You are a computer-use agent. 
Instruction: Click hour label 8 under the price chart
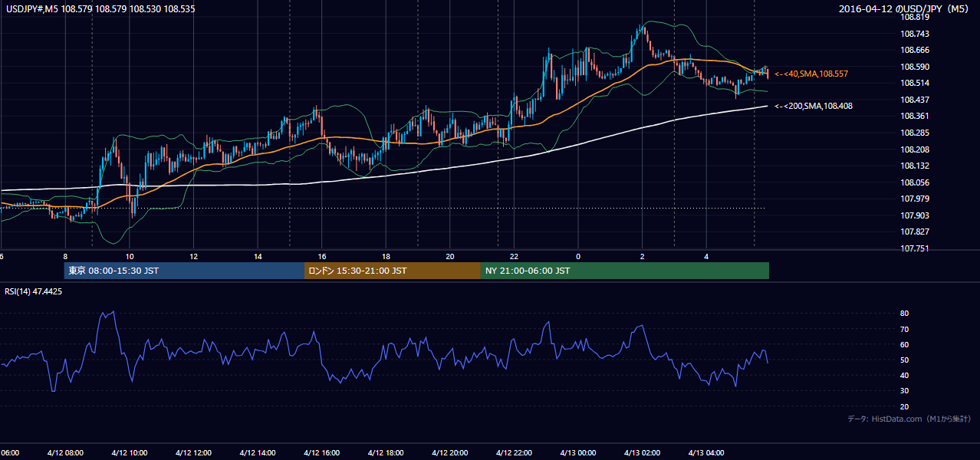coord(65,256)
